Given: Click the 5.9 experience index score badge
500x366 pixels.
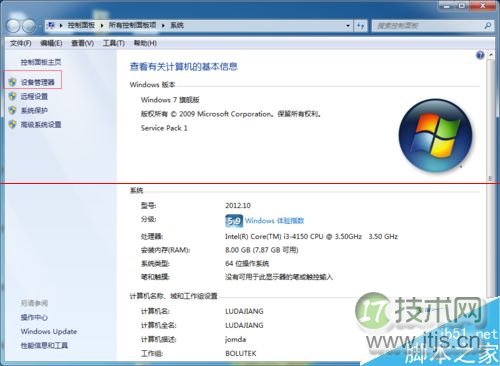Looking at the screenshot, I should (x=234, y=221).
